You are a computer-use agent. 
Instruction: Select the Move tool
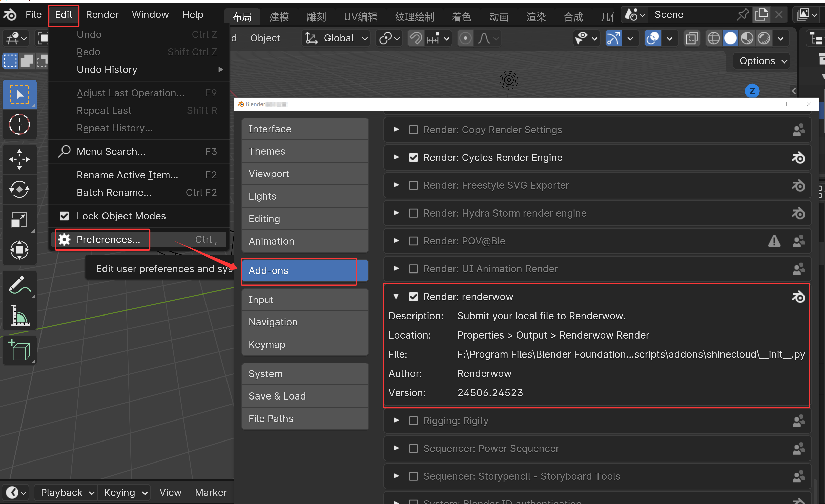coord(19,159)
